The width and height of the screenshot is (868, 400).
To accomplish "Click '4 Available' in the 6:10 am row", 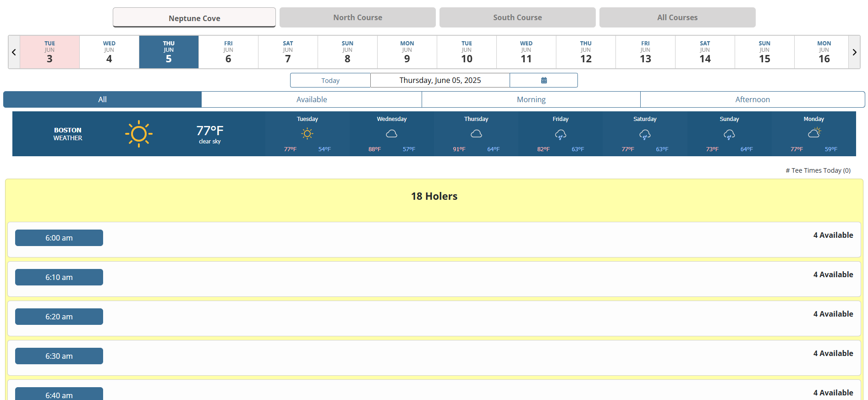I will 833,274.
